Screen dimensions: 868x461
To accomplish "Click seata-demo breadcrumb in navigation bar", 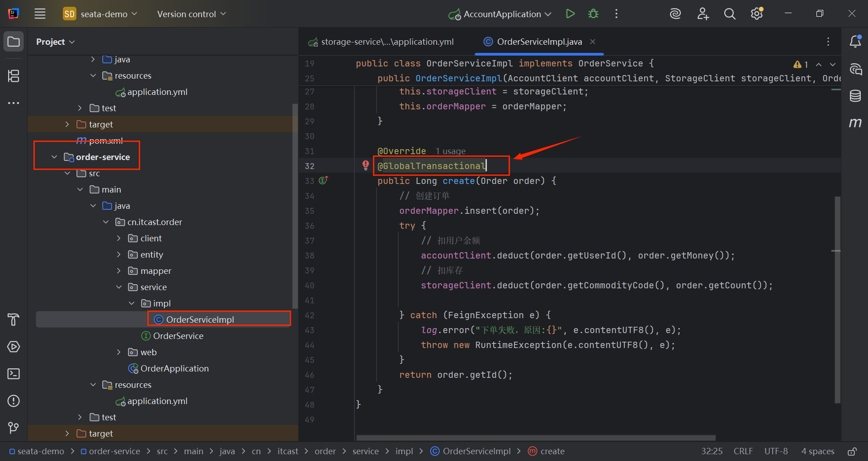I will coord(37,451).
